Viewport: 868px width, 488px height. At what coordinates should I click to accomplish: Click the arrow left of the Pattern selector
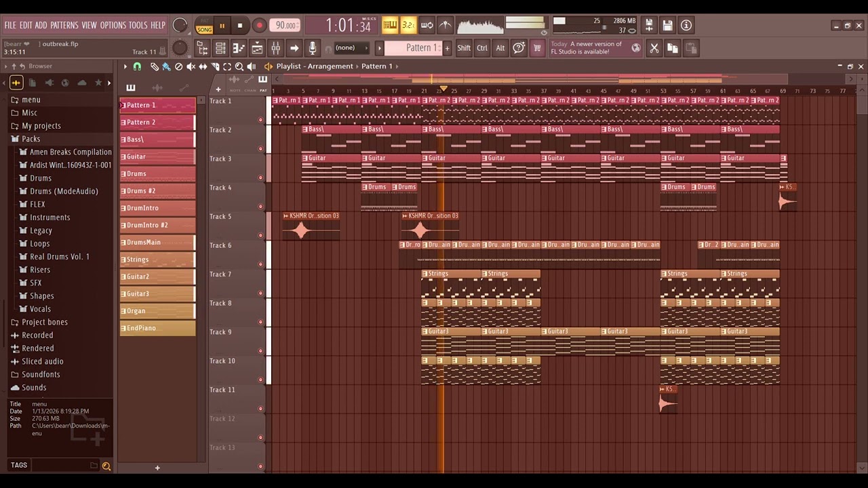(380, 48)
